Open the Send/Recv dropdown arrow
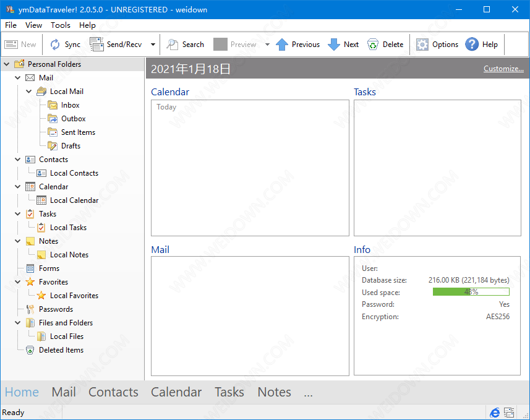Screen dimensions: 530x420 153,45
